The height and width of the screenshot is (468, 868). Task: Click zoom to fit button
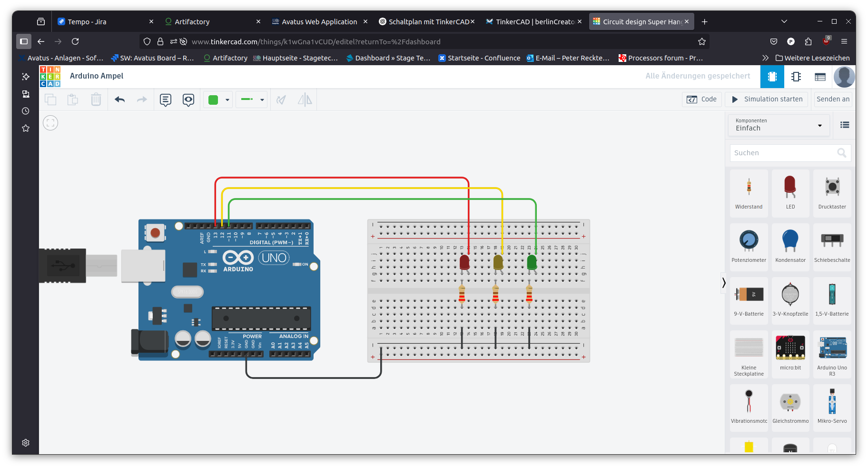click(50, 123)
